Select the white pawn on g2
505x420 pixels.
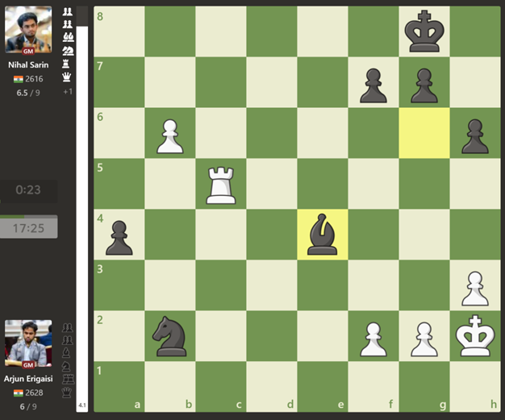pos(424,339)
